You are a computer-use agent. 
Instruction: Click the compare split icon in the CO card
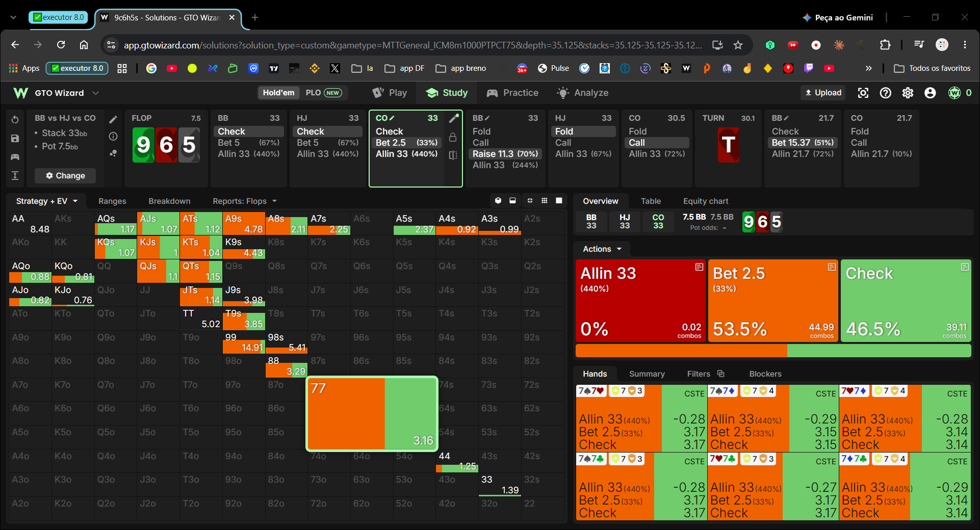tap(453, 155)
